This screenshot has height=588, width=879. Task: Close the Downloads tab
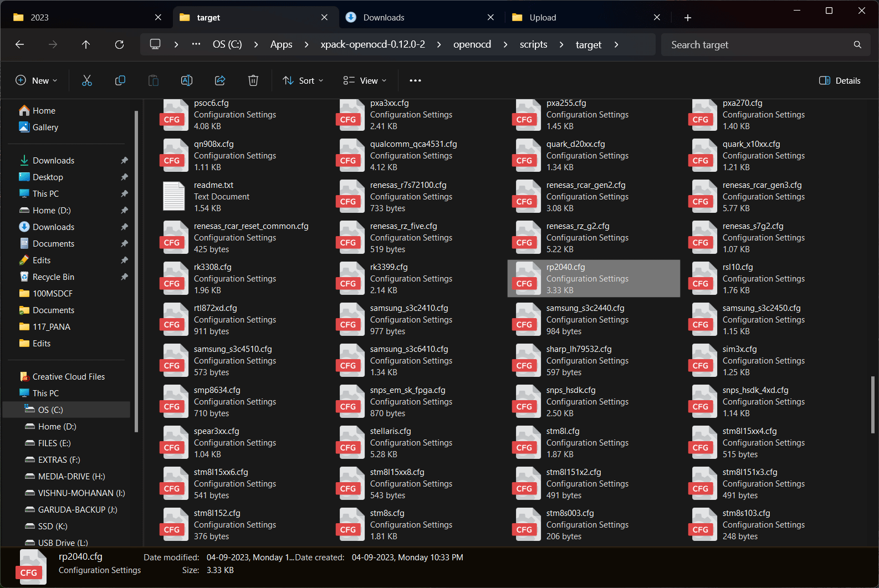(x=490, y=18)
